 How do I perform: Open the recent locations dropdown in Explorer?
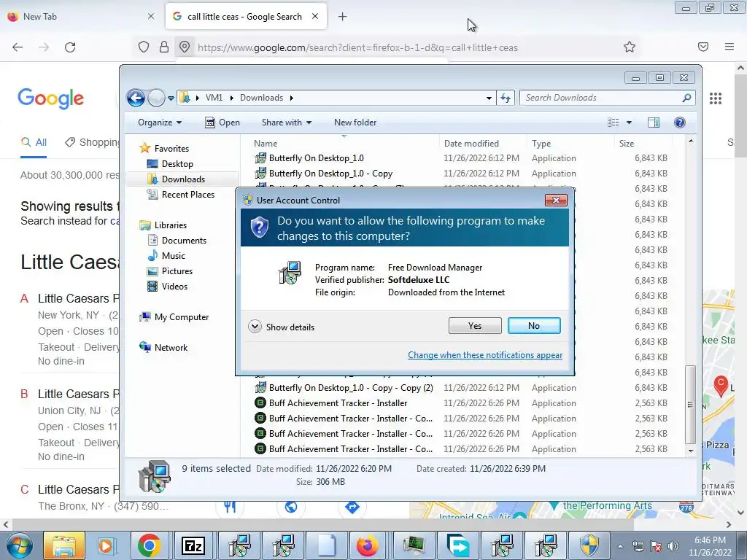click(x=171, y=98)
